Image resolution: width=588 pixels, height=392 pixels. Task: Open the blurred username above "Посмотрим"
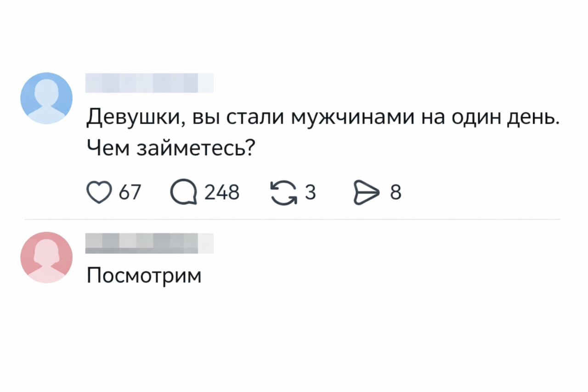(x=149, y=243)
